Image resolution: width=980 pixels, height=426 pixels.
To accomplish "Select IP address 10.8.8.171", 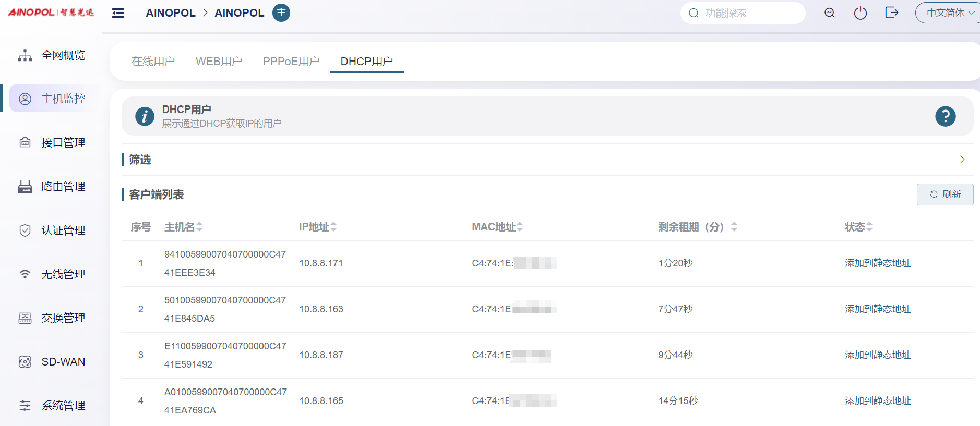I will (321, 263).
